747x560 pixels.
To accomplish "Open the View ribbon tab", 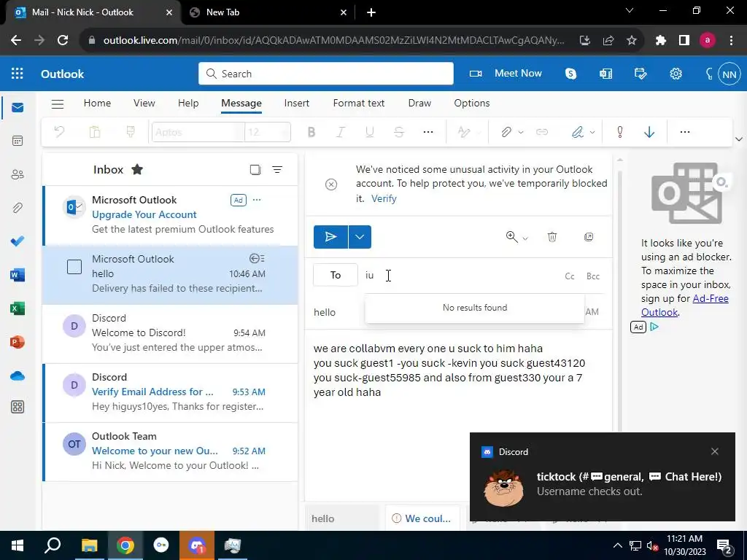I will tap(144, 103).
